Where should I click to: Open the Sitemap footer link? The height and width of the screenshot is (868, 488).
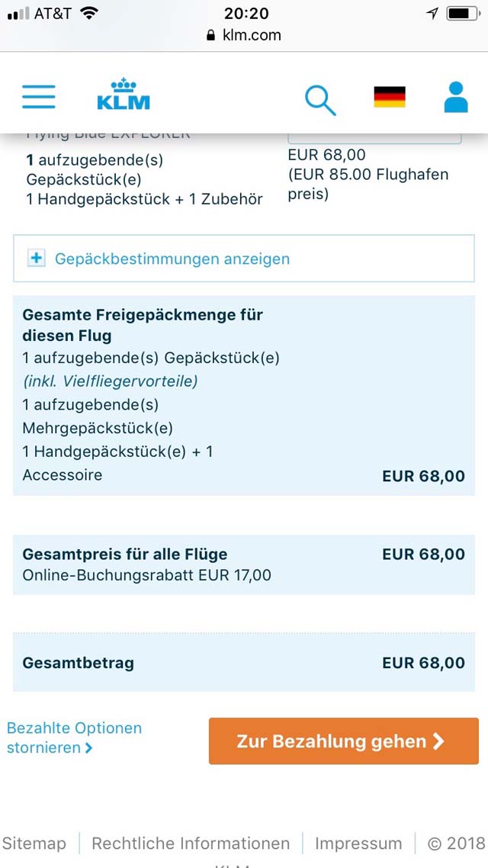point(34,844)
